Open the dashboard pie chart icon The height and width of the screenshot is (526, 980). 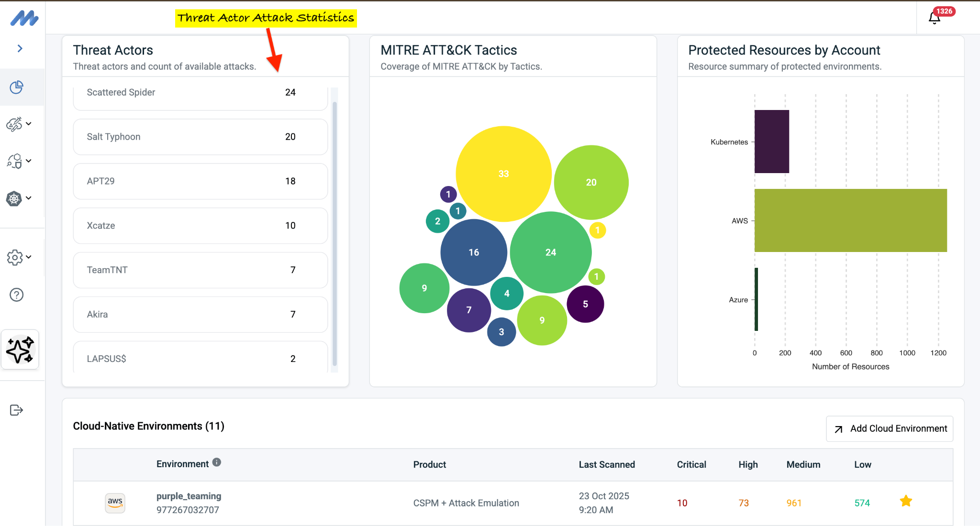(x=17, y=87)
